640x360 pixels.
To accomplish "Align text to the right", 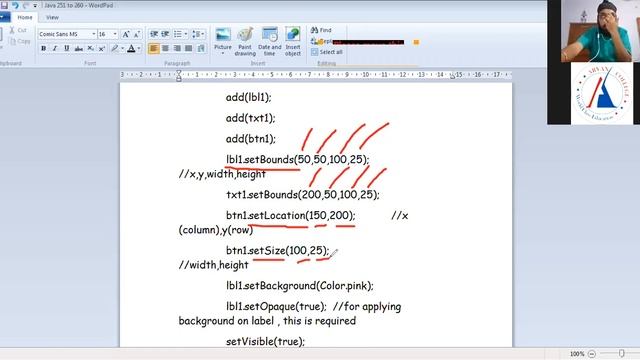I will tap(177, 49).
